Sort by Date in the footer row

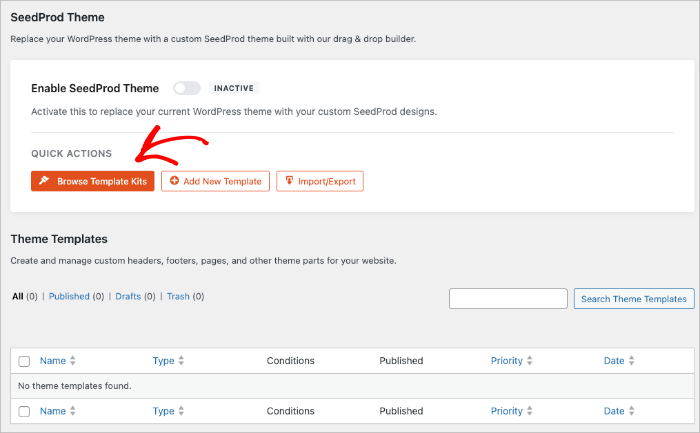[x=614, y=411]
